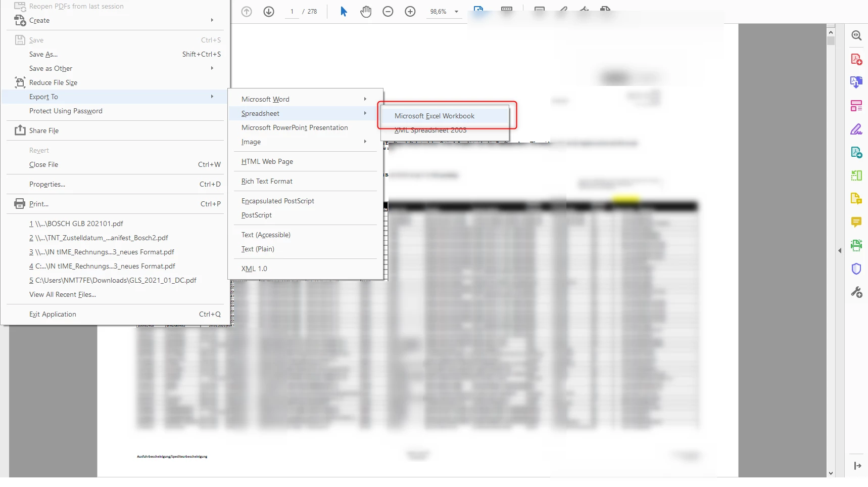The width and height of the screenshot is (868, 487).
Task: Select HTML Web Page export
Action: click(305, 161)
